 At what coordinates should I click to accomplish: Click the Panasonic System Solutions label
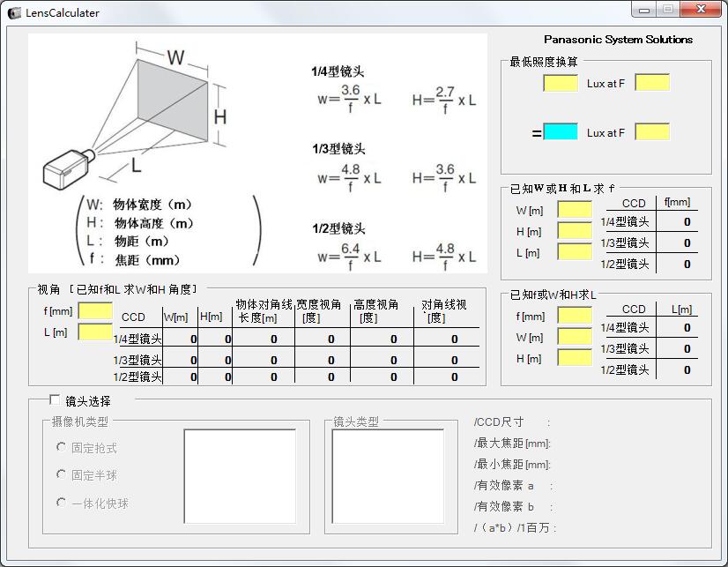618,40
